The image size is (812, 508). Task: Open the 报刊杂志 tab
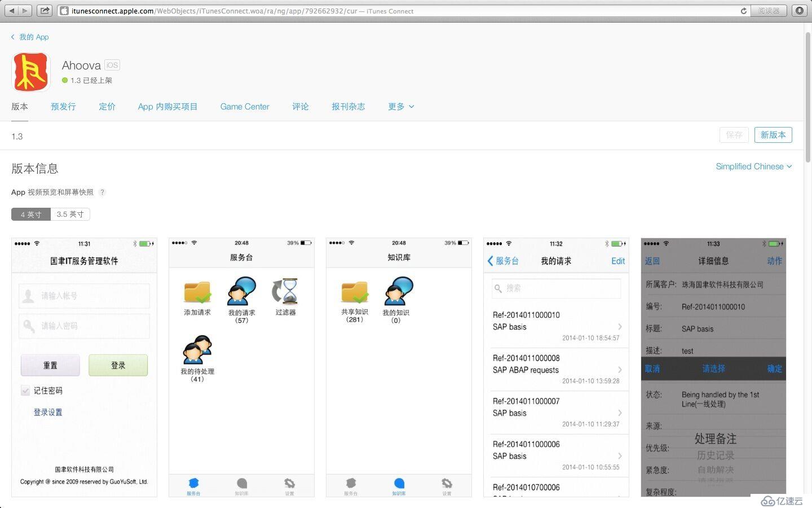tap(348, 107)
